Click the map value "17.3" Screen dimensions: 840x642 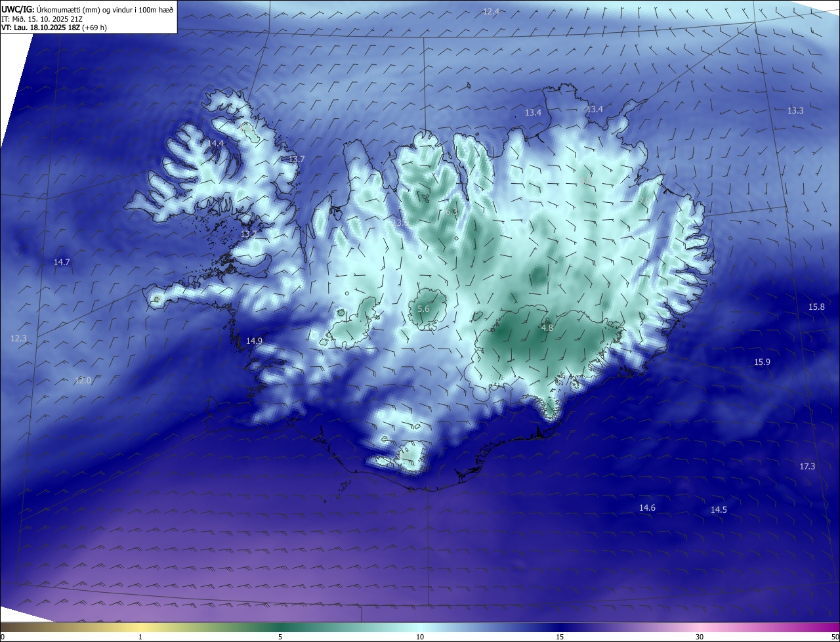click(x=807, y=466)
